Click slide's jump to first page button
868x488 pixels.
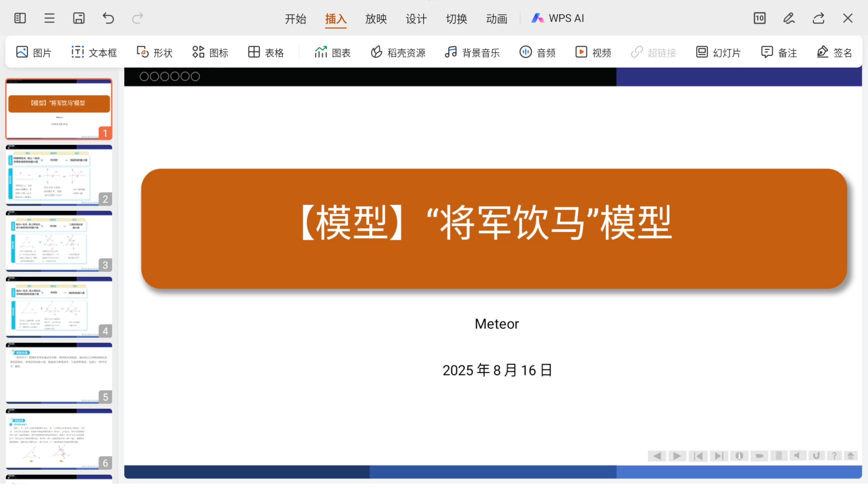[698, 456]
